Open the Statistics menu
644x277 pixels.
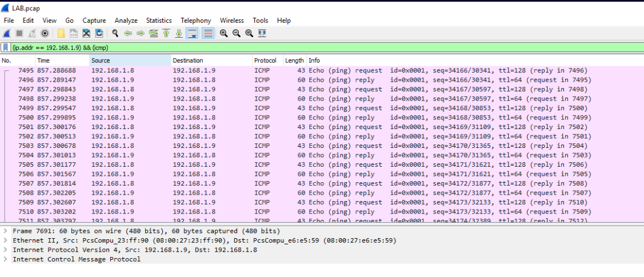click(158, 21)
